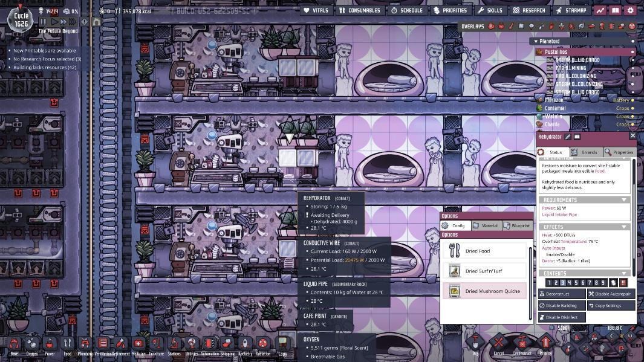
Task: Switch to the Material tab
Action: coord(486,226)
